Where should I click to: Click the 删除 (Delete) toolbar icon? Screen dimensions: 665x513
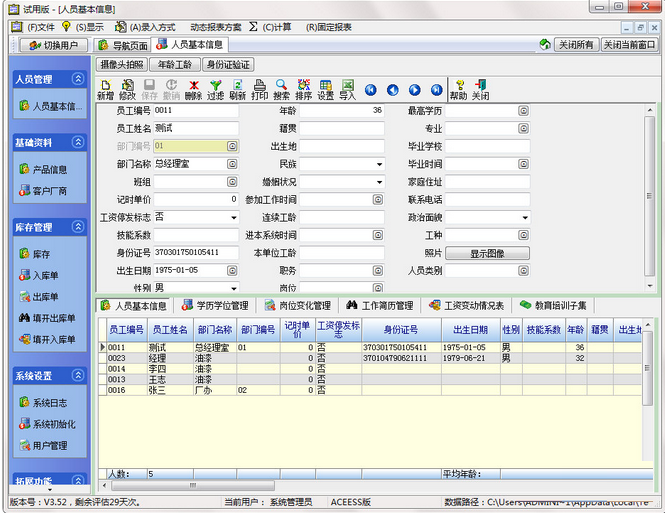193,90
